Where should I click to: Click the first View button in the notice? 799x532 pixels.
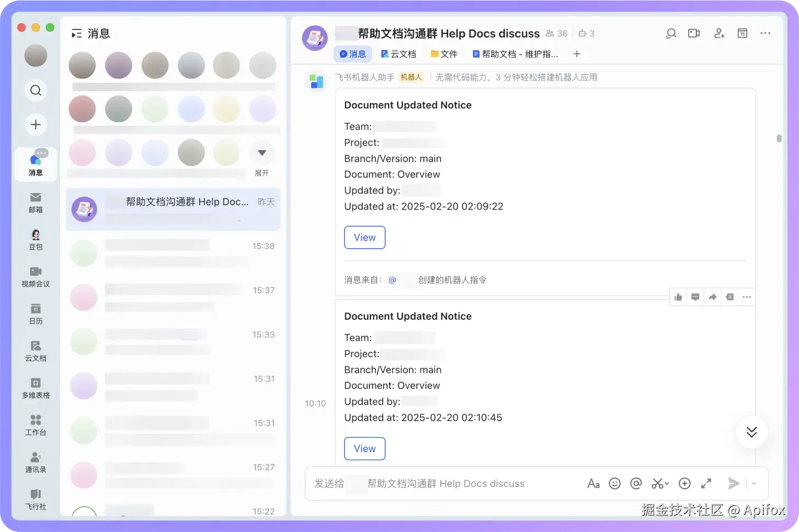click(364, 237)
